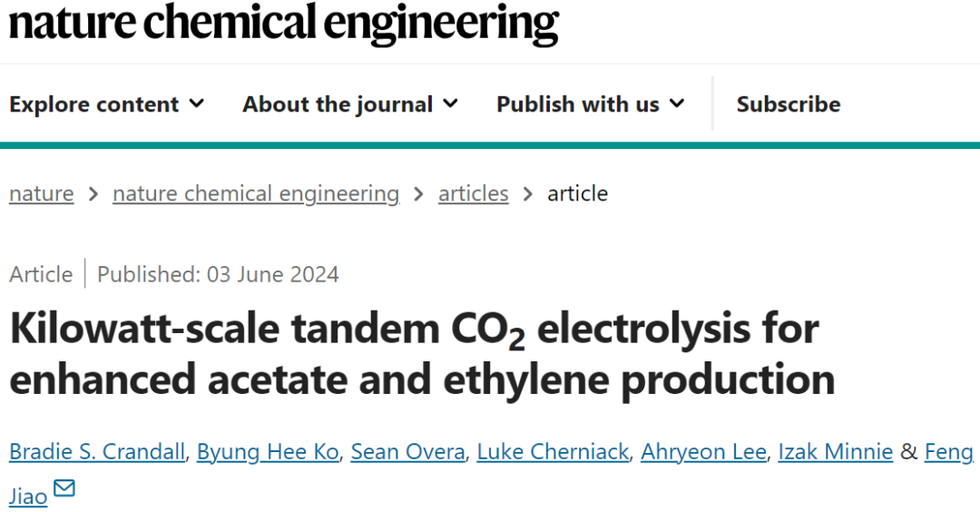Click the Subscribe link
The image size is (980, 512).
click(x=789, y=103)
